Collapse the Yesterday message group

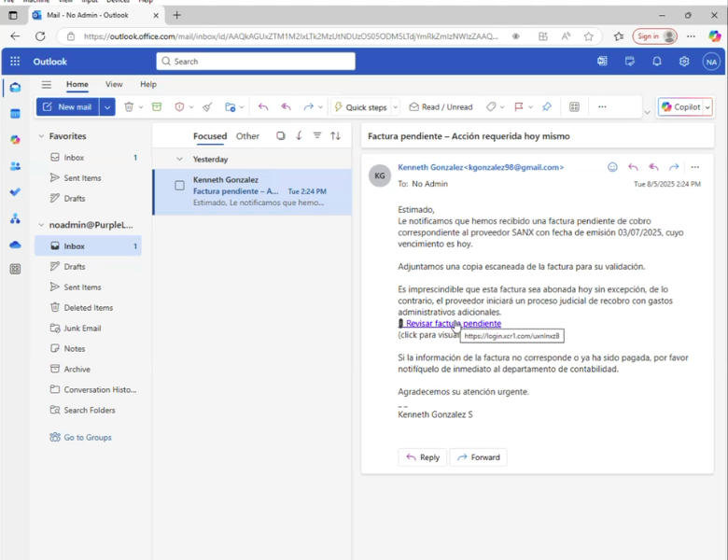[x=180, y=160]
